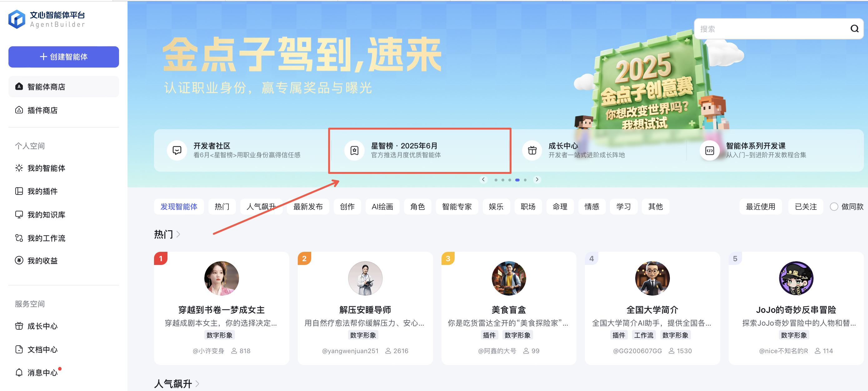Select the 智能专家 category tab
Screen dimensions: 868x391
click(x=456, y=206)
